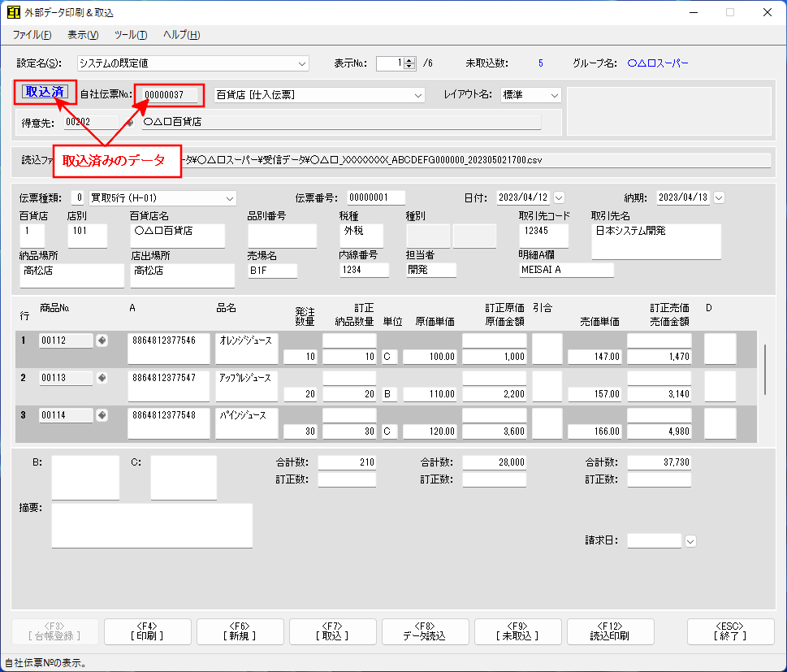Image resolution: width=787 pixels, height=672 pixels.
Task: Click the F7 取込 button
Action: (333, 631)
